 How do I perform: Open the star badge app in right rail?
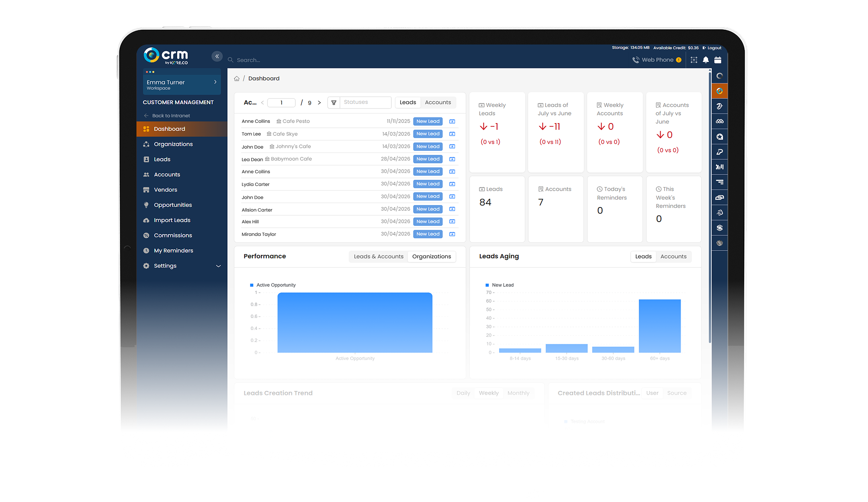[719, 137]
